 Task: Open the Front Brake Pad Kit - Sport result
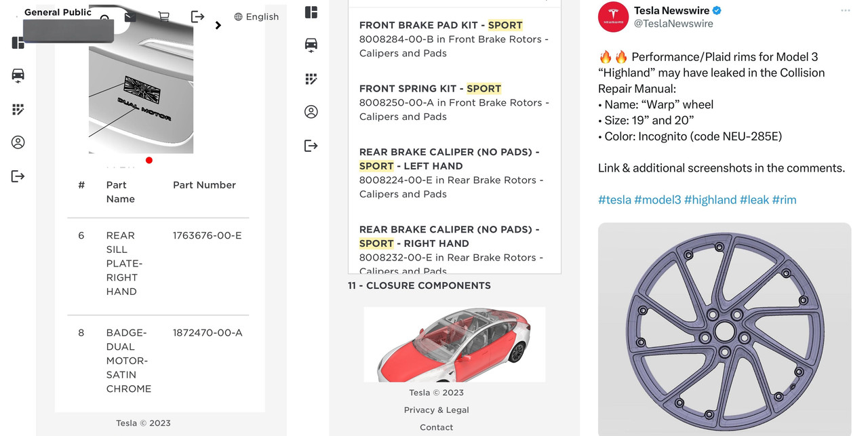click(x=454, y=39)
